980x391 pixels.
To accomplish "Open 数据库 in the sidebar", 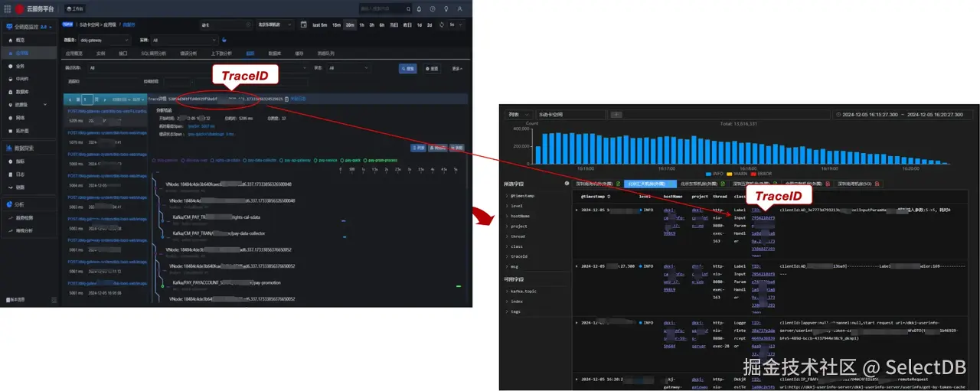I will 23,92.
